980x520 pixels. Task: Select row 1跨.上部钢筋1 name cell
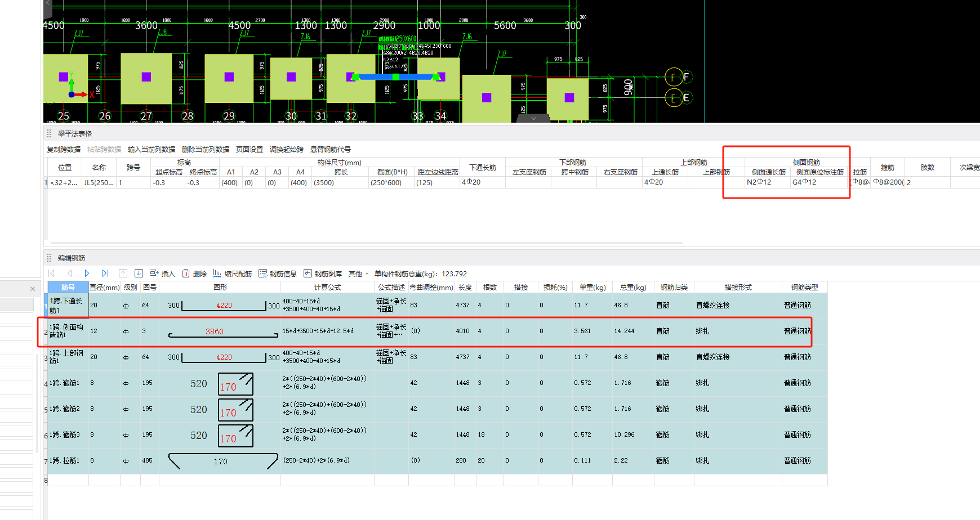pyautogui.click(x=68, y=357)
